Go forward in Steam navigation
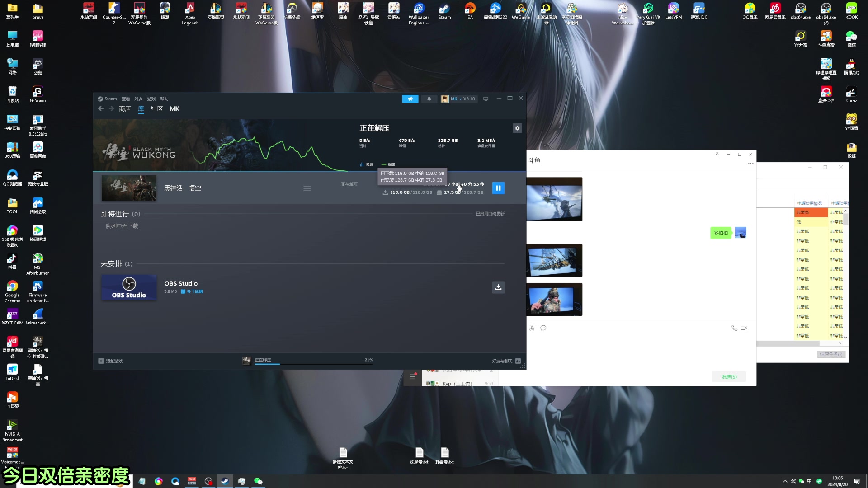Image resolution: width=868 pixels, height=488 pixels. [111, 109]
